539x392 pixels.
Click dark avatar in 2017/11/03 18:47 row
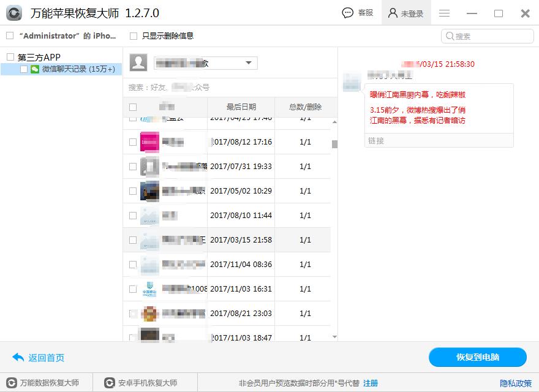tap(149, 334)
